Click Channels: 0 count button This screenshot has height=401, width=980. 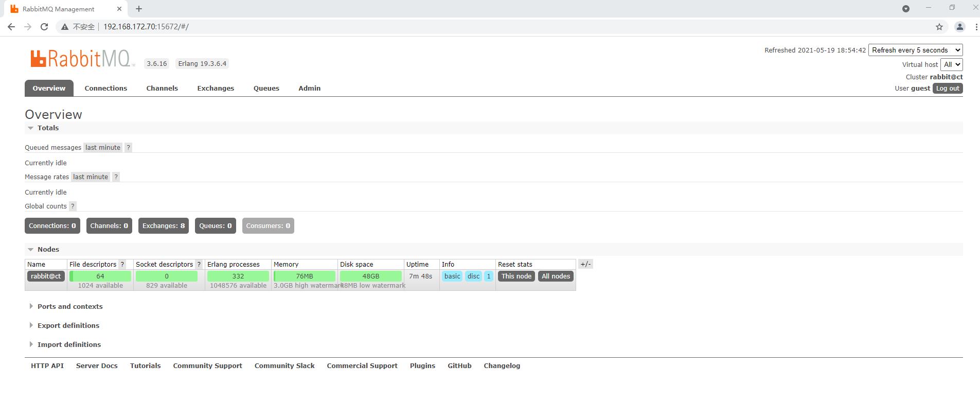(109, 225)
